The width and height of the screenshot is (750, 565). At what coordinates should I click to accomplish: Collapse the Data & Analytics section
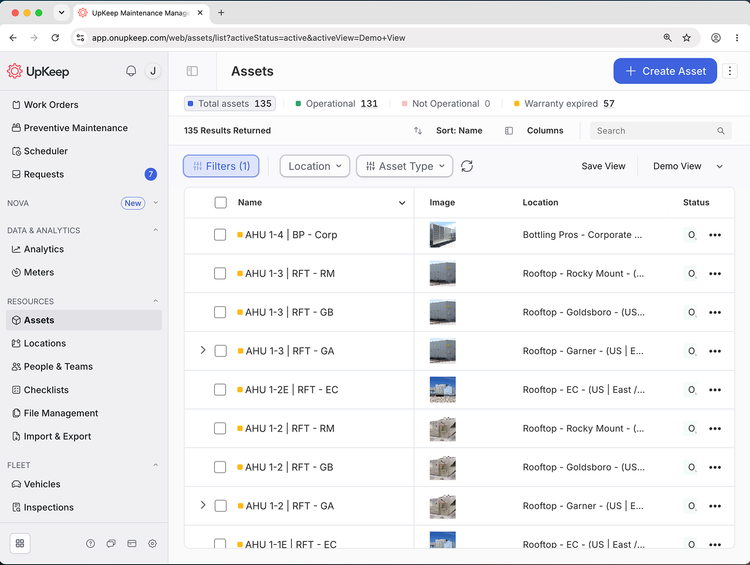pyautogui.click(x=155, y=230)
